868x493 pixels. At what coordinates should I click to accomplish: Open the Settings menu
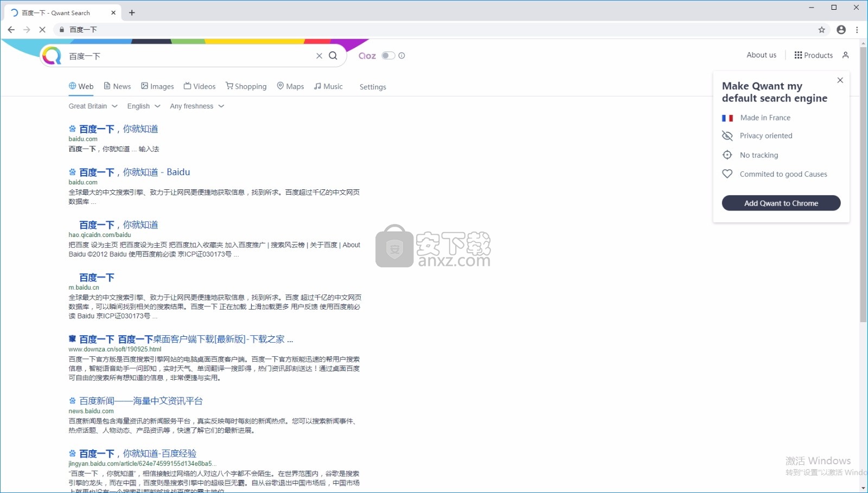click(373, 87)
